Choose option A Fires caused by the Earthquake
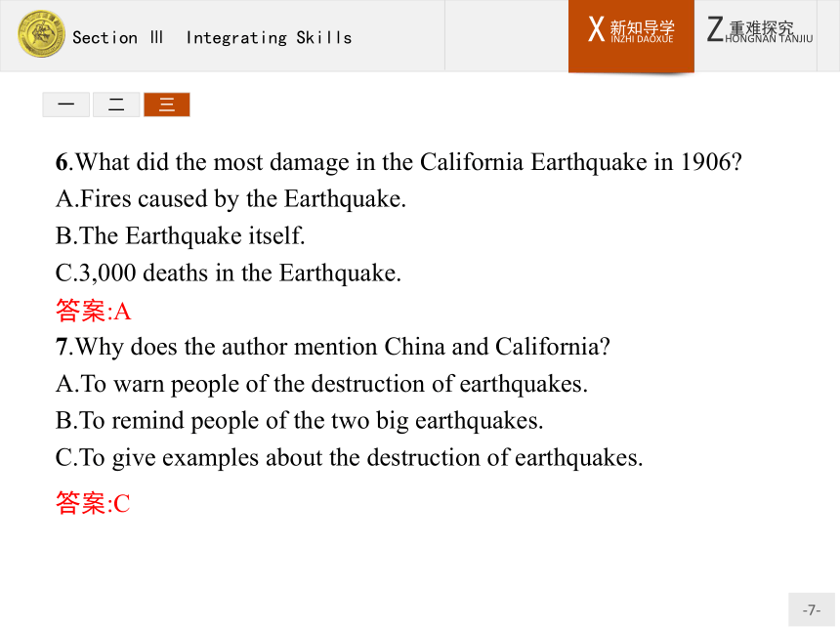The width and height of the screenshot is (840, 630). pos(231,199)
